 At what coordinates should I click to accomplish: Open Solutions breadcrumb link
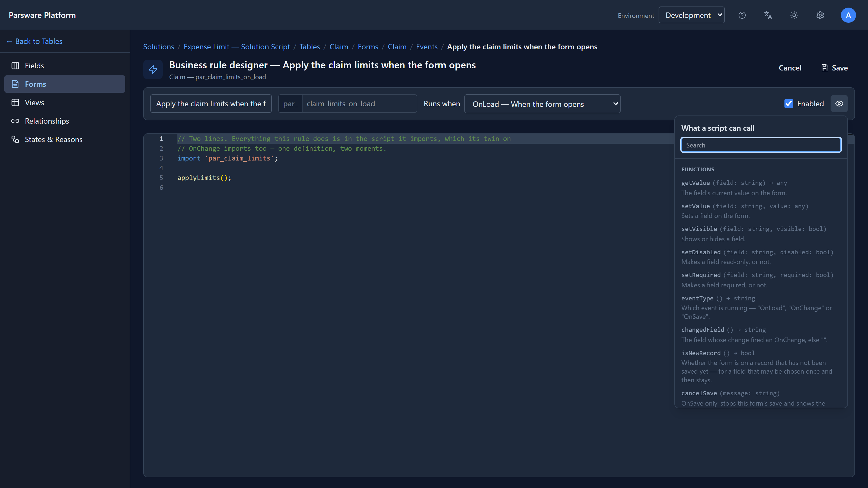pos(159,47)
